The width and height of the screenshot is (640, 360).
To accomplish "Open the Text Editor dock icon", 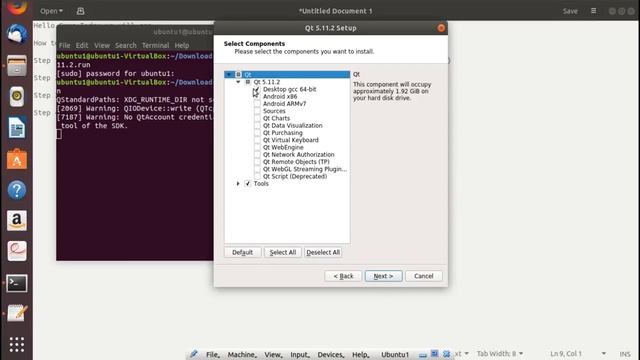I will click(x=17, y=313).
